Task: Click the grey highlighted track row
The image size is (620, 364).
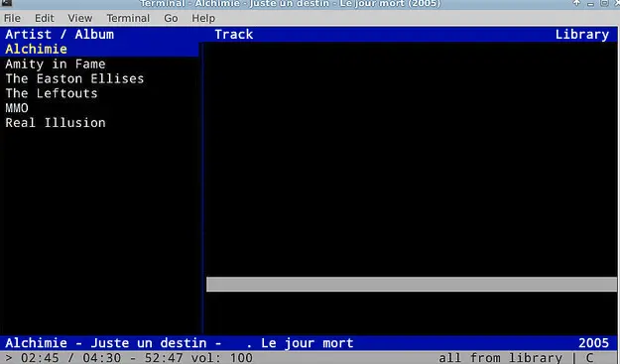Action: (412, 285)
